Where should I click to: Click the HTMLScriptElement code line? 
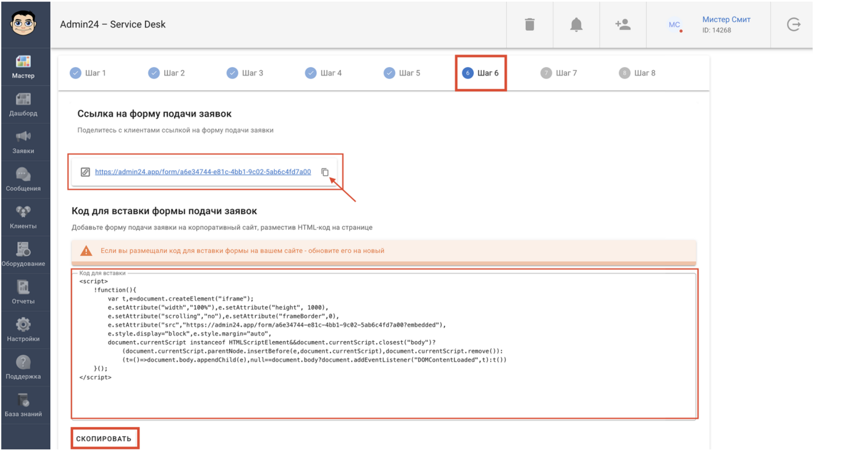click(272, 342)
